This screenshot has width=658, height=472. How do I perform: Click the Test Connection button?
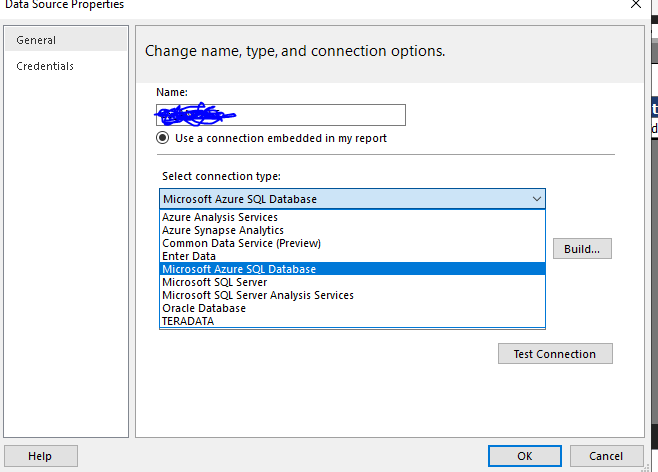pos(555,354)
